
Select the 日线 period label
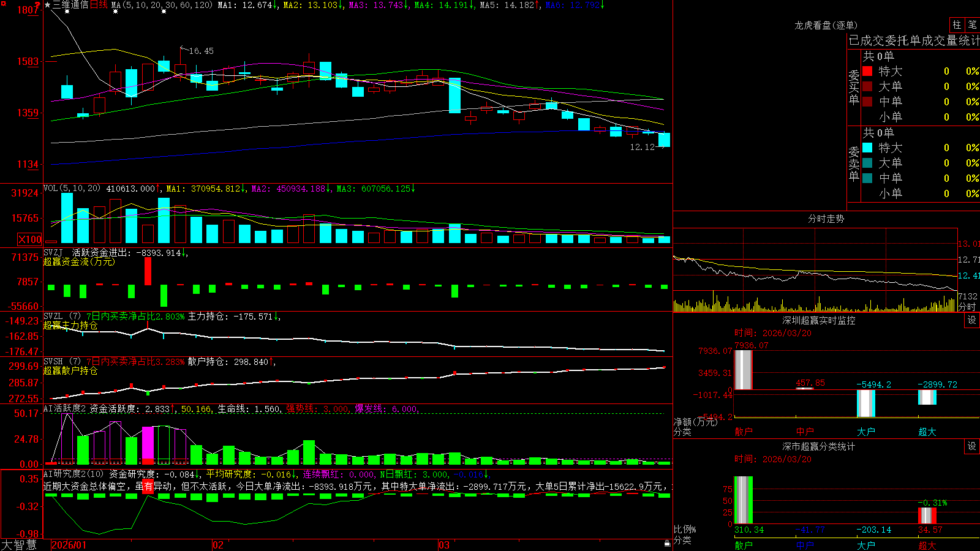click(99, 5)
